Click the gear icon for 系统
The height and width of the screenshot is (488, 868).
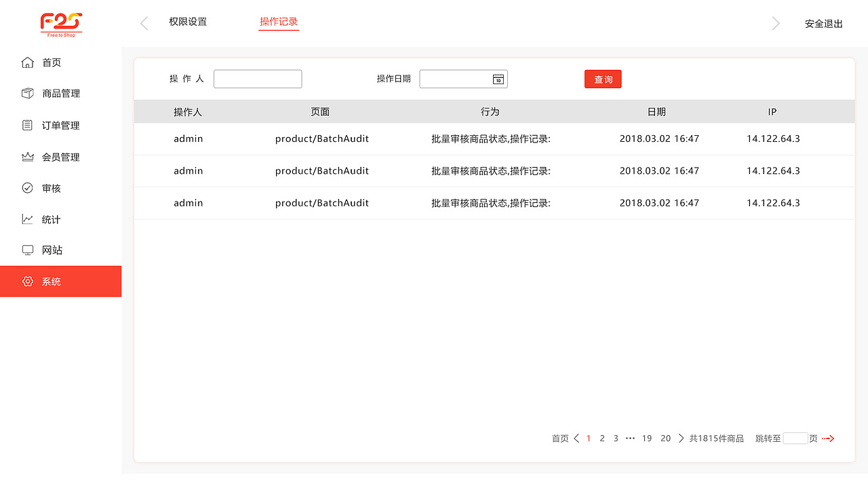pyautogui.click(x=28, y=281)
